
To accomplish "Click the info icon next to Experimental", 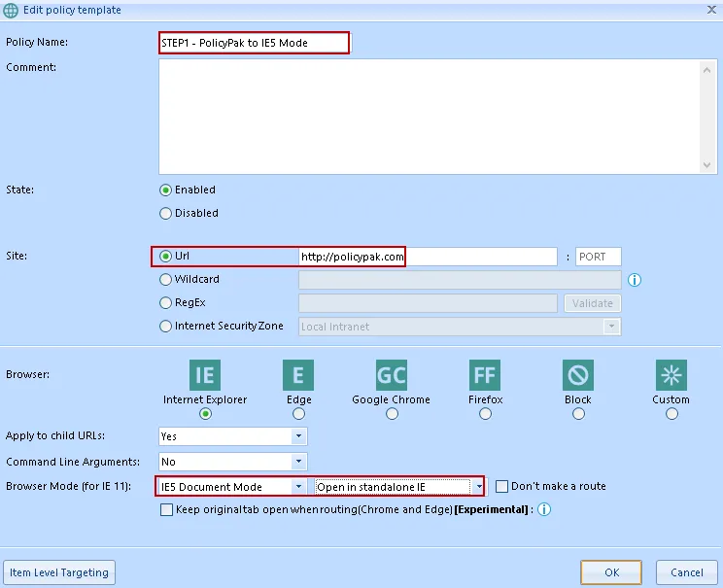I will 544,509.
